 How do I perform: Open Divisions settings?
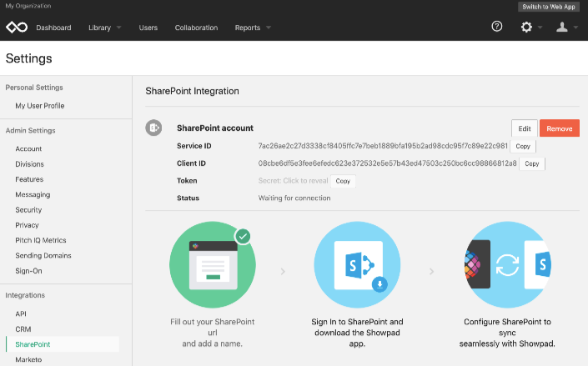click(x=30, y=164)
